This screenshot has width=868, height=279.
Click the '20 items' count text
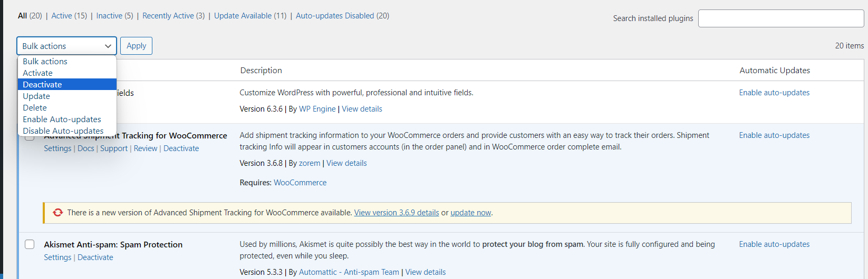coord(850,46)
